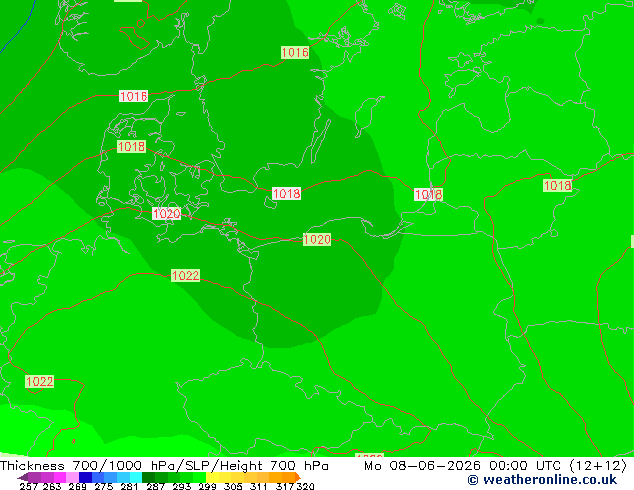This screenshot has width=634, height=490.
Task: Click the 320 legend value
Action: point(305,486)
